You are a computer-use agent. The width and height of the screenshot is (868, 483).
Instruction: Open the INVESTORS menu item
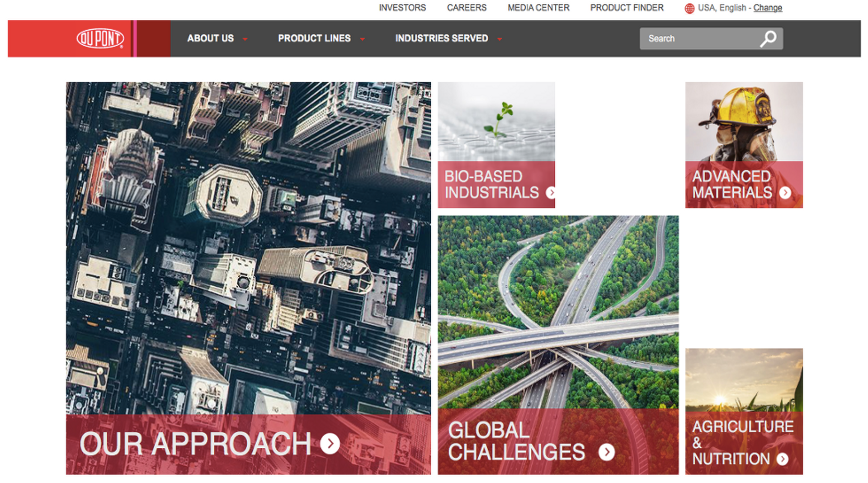(x=402, y=8)
